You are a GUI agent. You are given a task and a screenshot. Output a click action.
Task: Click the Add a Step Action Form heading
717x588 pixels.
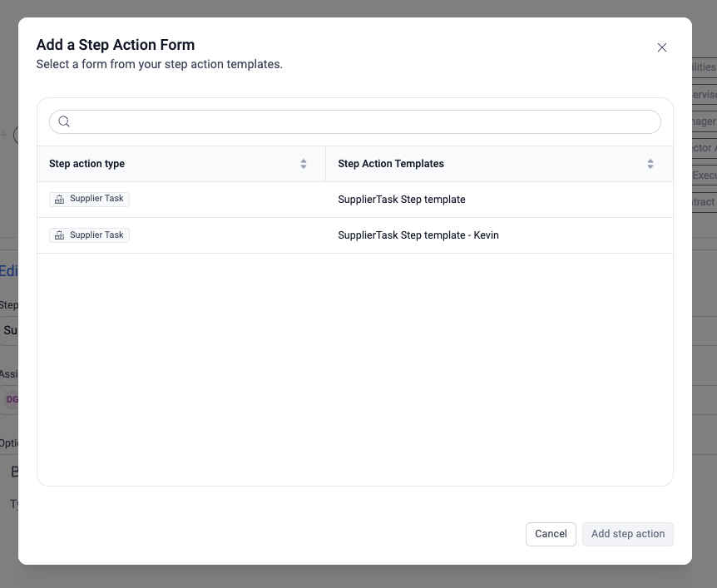(116, 45)
